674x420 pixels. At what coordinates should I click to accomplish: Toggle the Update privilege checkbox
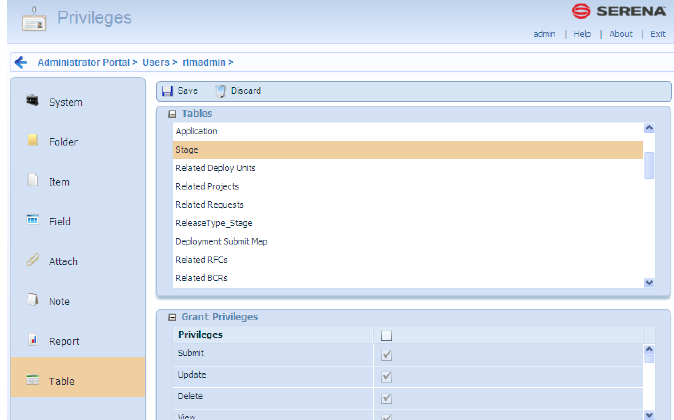(386, 377)
